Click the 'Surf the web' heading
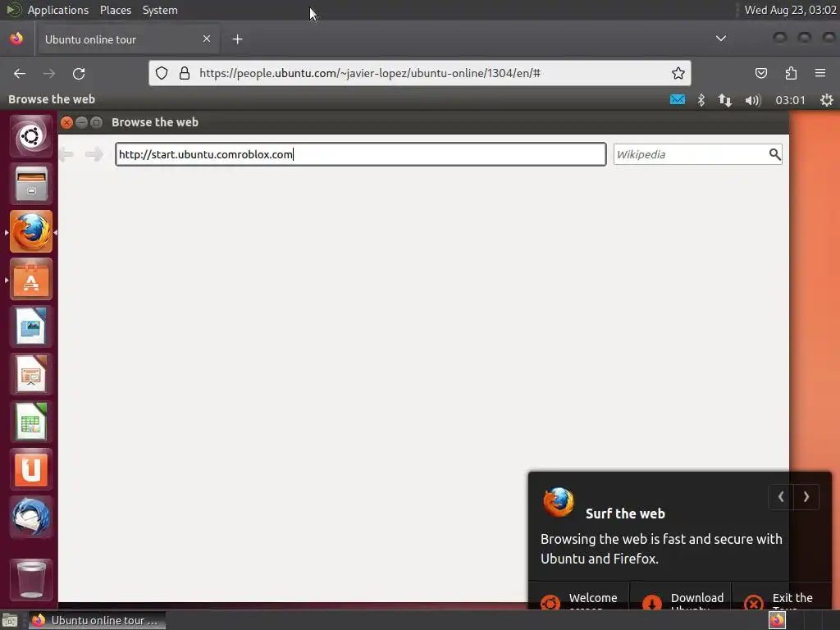The width and height of the screenshot is (840, 630). (x=625, y=514)
